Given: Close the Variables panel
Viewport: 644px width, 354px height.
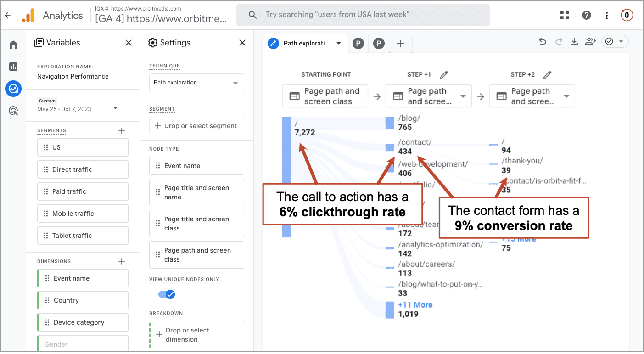Looking at the screenshot, I should 129,43.
